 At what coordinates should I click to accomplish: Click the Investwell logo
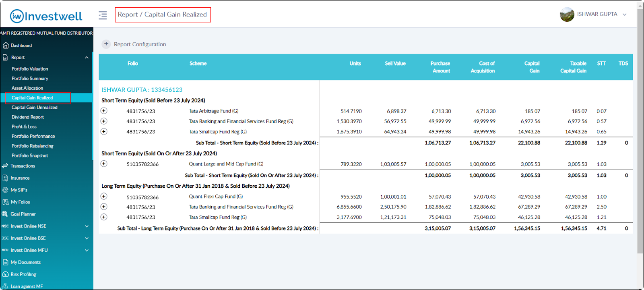tap(46, 16)
